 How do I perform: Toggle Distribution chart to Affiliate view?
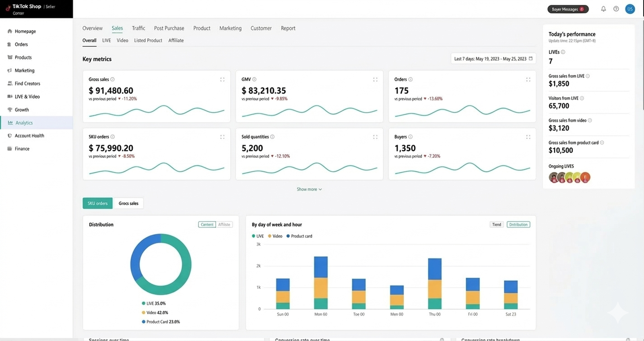224,225
